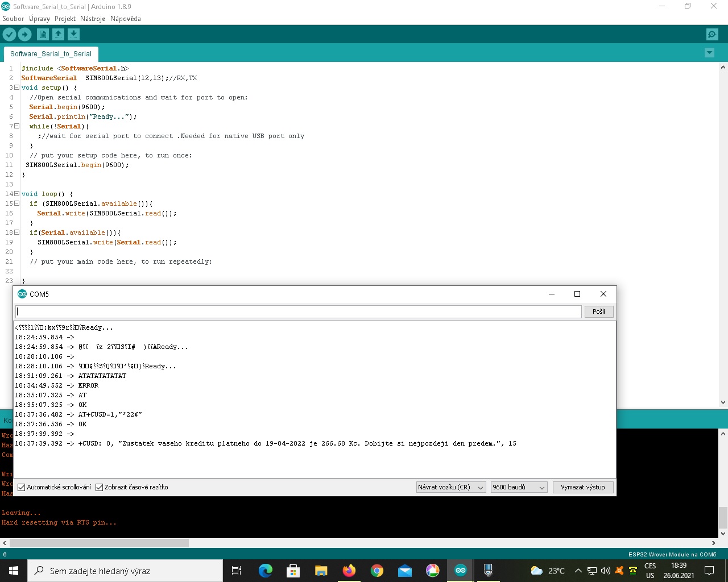Minimize the COM5 serial monitor window

click(551, 294)
